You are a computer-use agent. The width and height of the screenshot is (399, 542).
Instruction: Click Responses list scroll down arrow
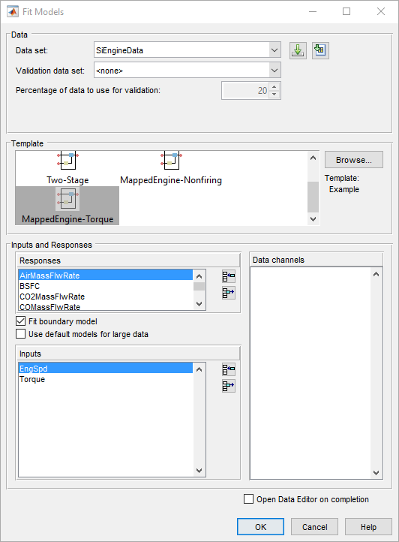point(199,304)
